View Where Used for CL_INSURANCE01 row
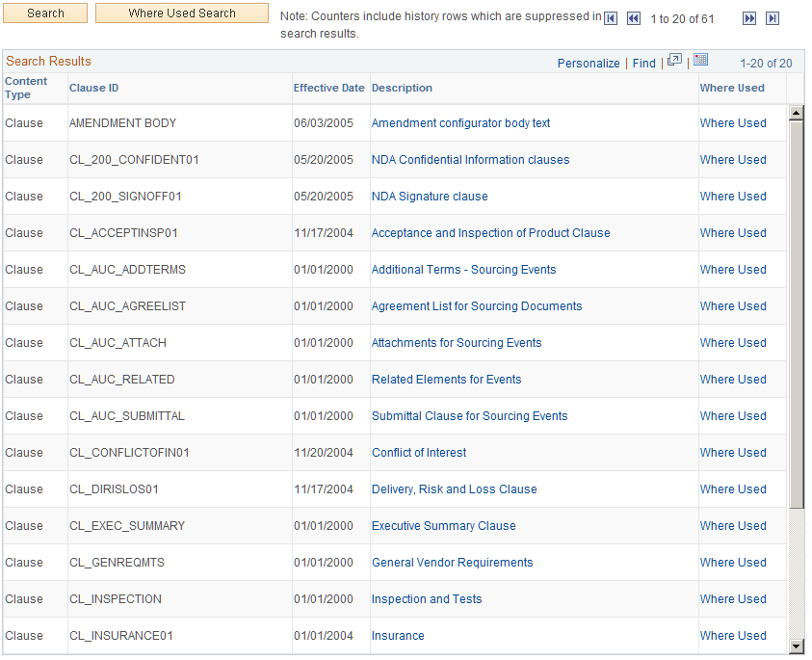The height and width of the screenshot is (660, 812). coord(733,635)
